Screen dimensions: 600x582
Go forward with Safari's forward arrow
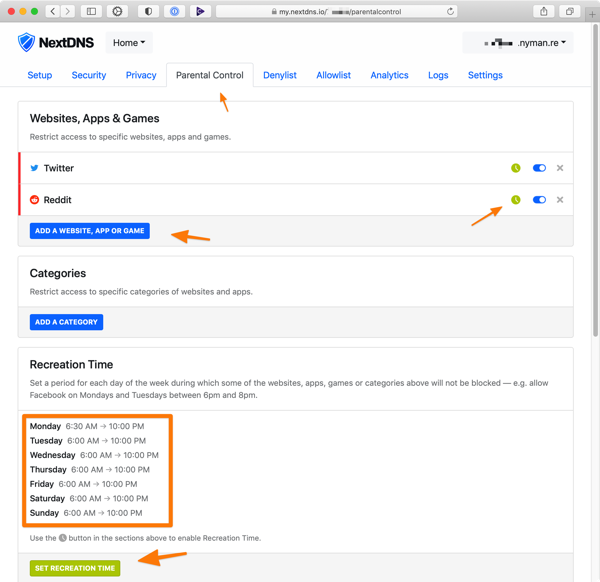click(x=68, y=11)
